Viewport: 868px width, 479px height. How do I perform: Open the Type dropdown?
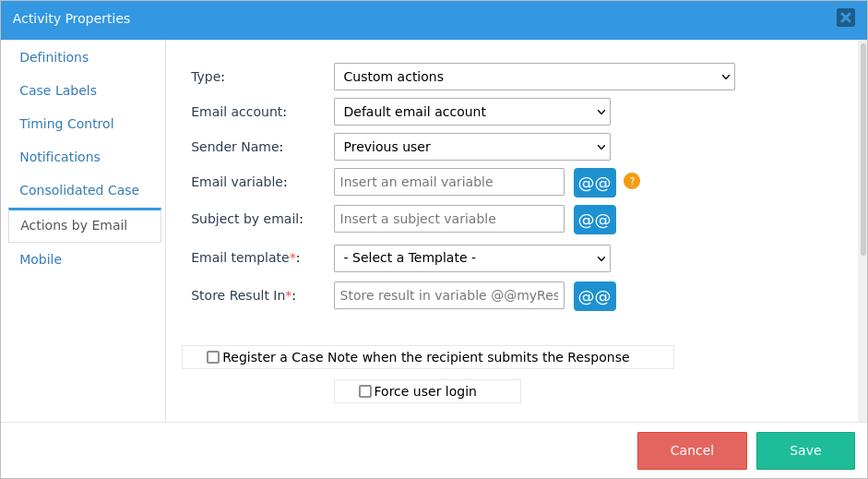[x=534, y=77]
